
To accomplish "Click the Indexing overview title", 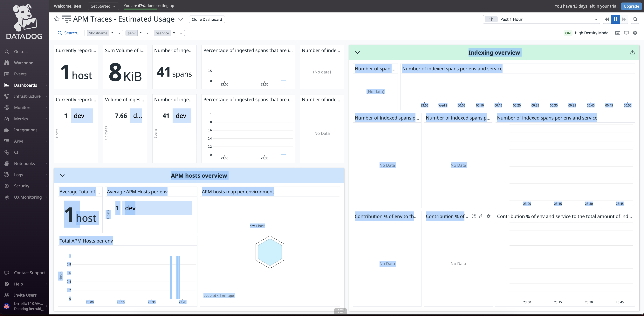I will pos(494,52).
